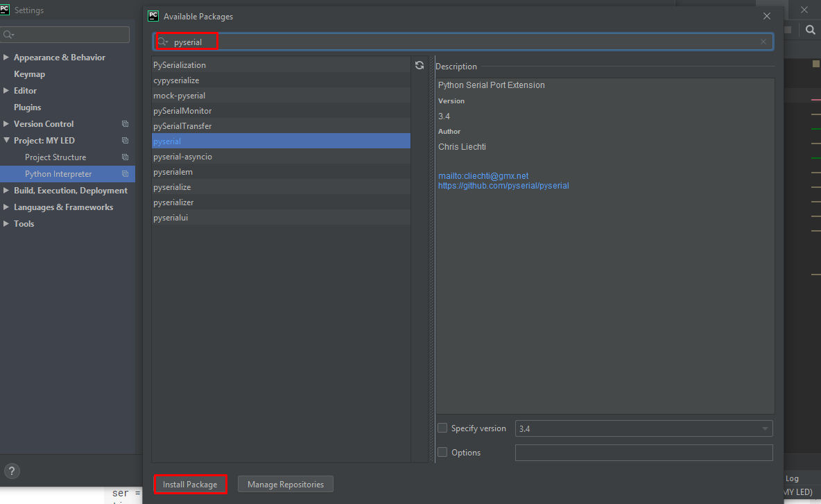Select the pyserialem package

(281, 172)
